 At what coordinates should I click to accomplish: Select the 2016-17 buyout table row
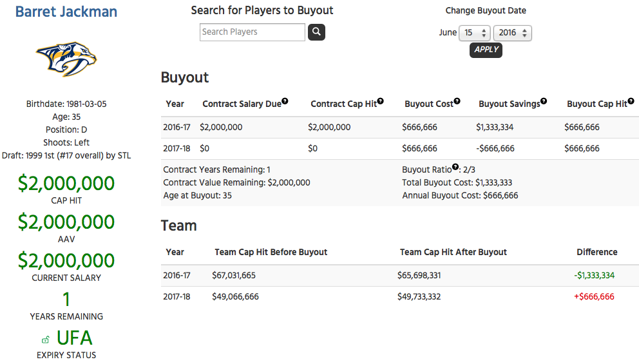(400, 127)
